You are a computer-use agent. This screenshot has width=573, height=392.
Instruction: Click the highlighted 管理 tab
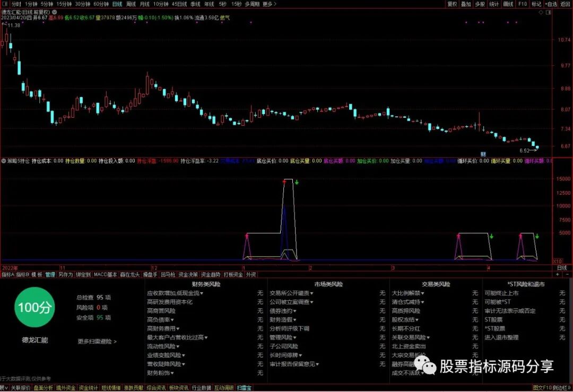[x=50, y=274]
